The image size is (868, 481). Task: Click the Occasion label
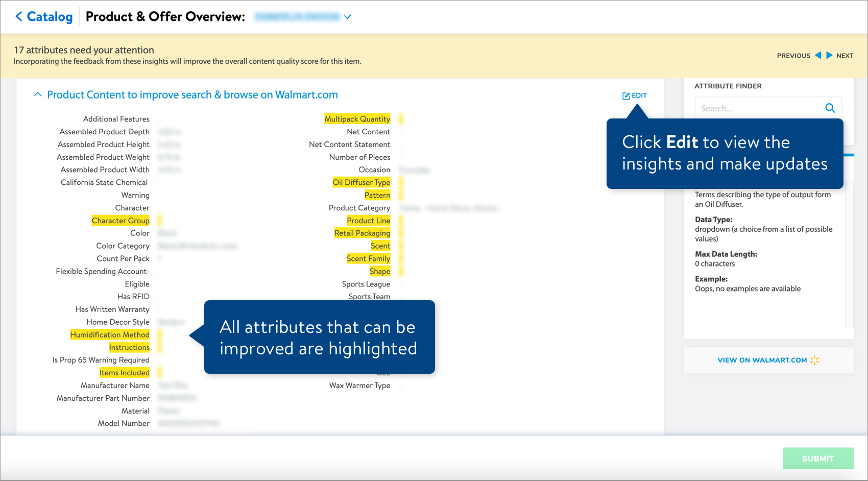374,170
